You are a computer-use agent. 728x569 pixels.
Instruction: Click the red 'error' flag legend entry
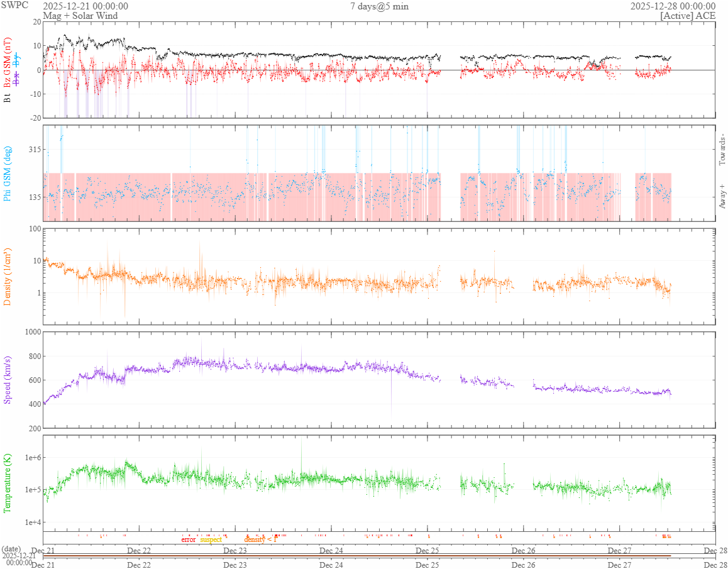189,539
